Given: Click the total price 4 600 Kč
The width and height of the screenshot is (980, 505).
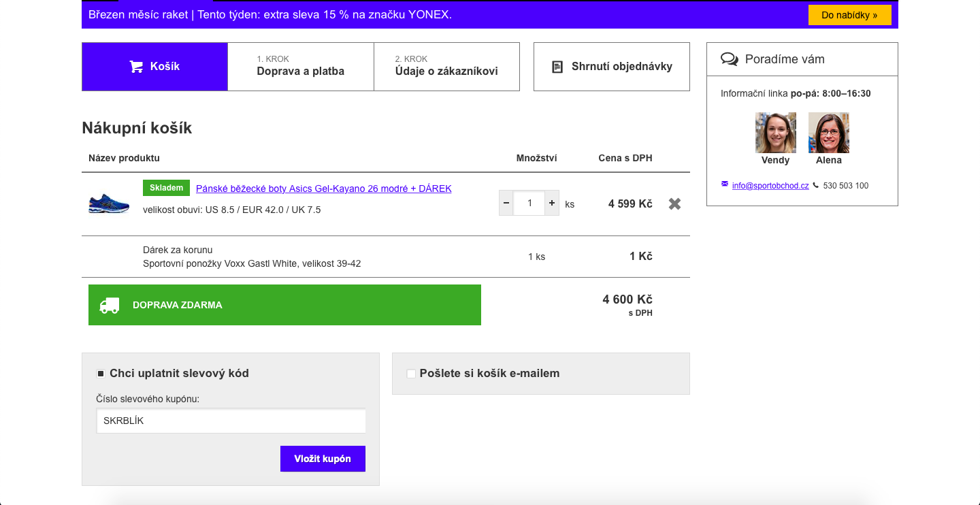Looking at the screenshot, I should point(627,299).
